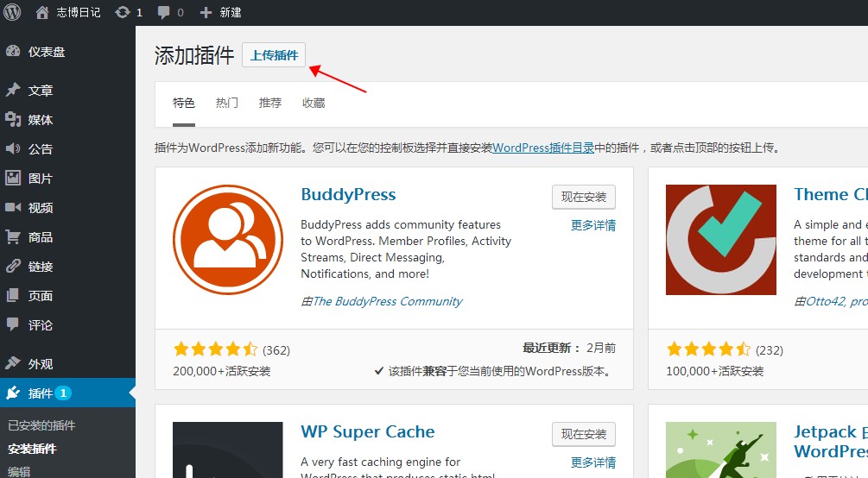868x478 pixels.
Task: Click the 仪表盘 dashboard icon
Action: (x=13, y=52)
